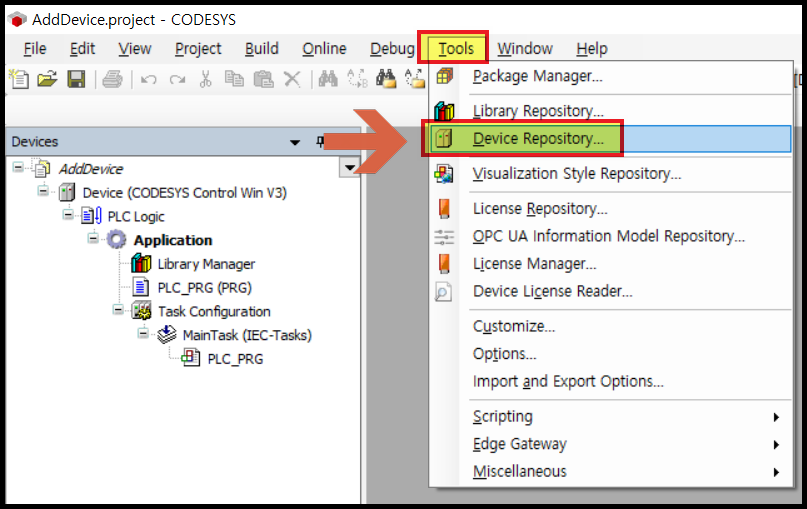Open the View menu
807x509 pixels.
tap(135, 49)
